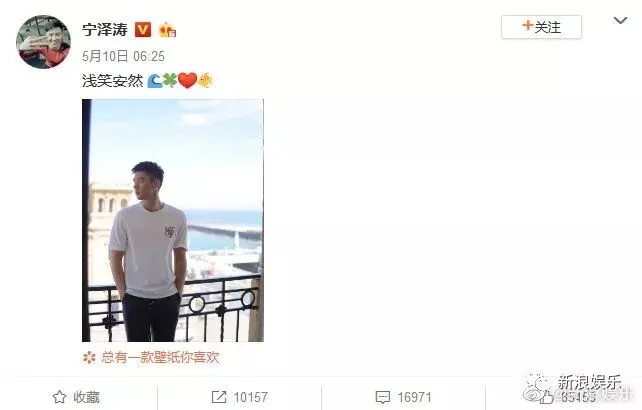
Task: Click the red heart emoji
Action: 188,81
